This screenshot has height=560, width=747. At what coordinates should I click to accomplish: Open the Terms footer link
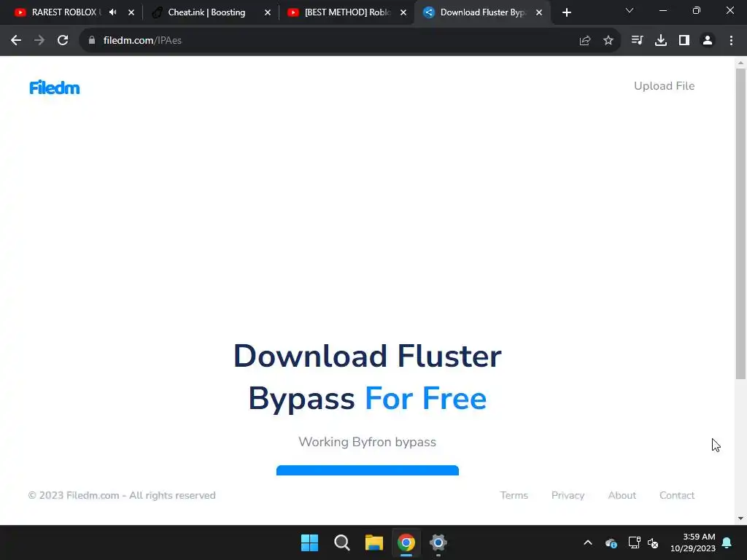point(514,495)
